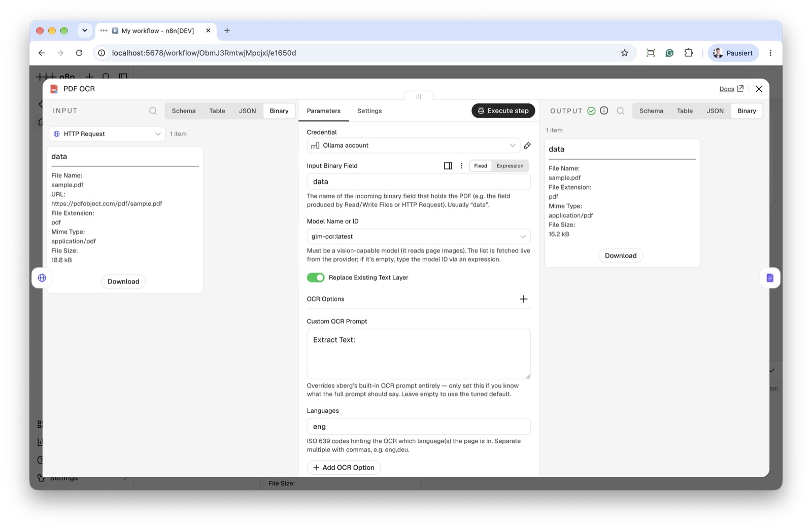Switch Input Binary Field to Fixed mode
The image size is (812, 529).
pos(481,166)
